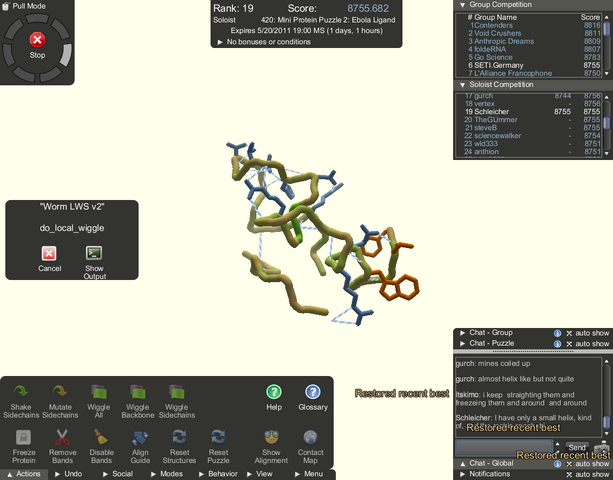This screenshot has width=613, height=480.
Task: Select Anthropic Dreams group row
Action: (529, 41)
